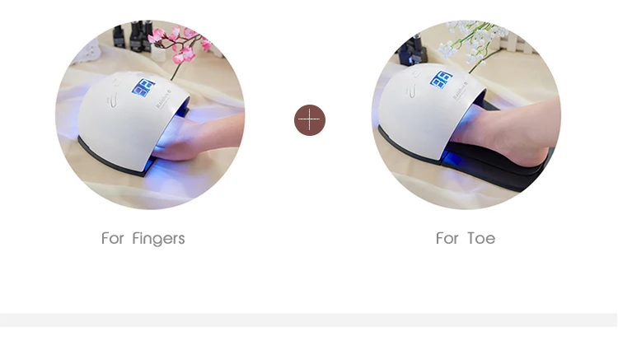Screen dimensions: 618x364
Task: Click the brown plus icon
Action: click(x=309, y=120)
